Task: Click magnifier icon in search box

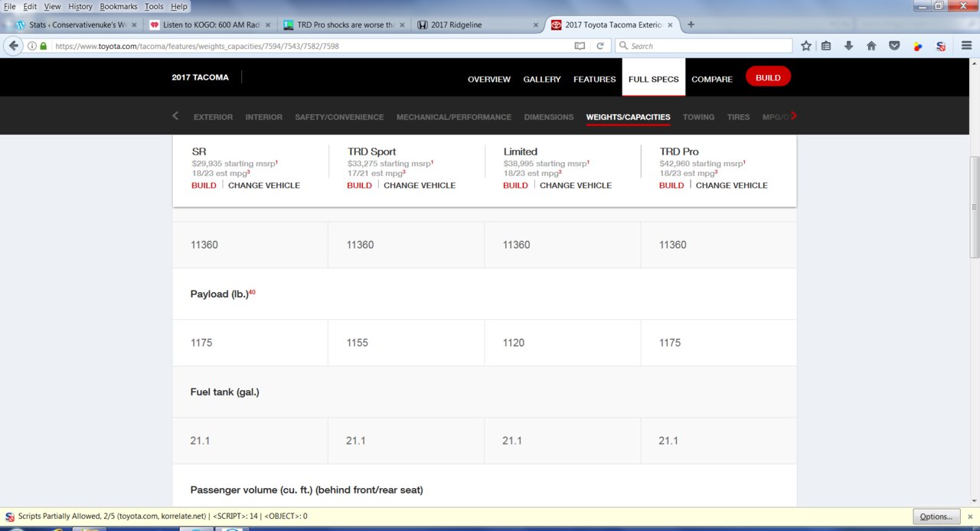Action: pyautogui.click(x=624, y=46)
